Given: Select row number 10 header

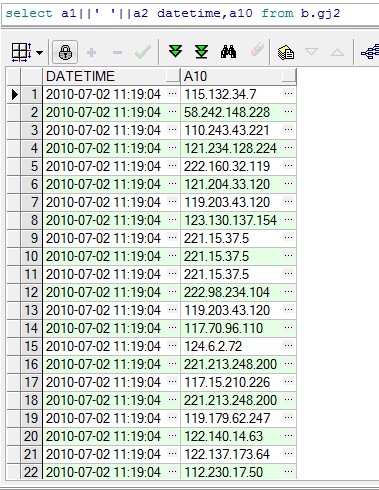Looking at the screenshot, I should tap(31, 257).
